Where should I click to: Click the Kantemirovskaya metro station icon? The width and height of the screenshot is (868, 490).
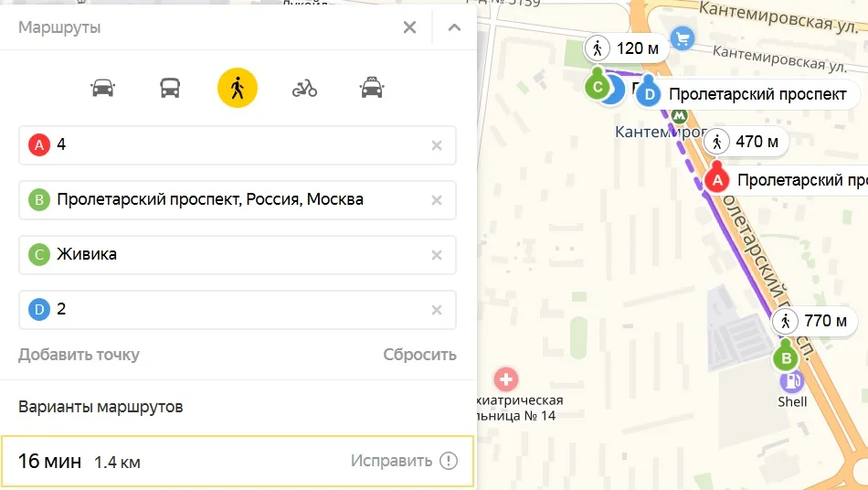(679, 116)
